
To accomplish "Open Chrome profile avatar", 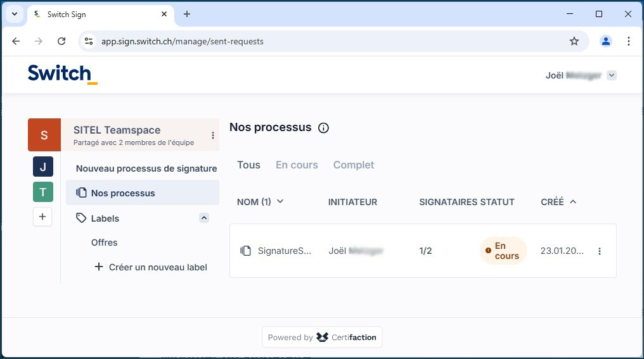I will 606,41.
